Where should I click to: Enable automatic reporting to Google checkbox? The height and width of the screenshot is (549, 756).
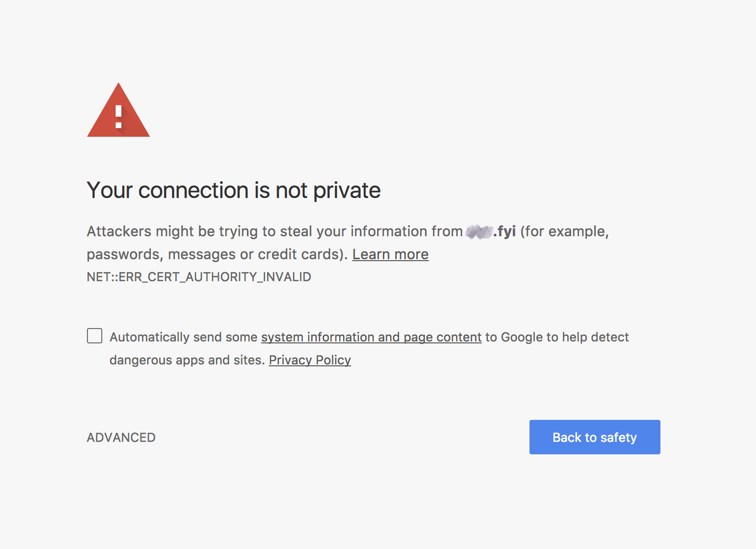pyautogui.click(x=95, y=336)
